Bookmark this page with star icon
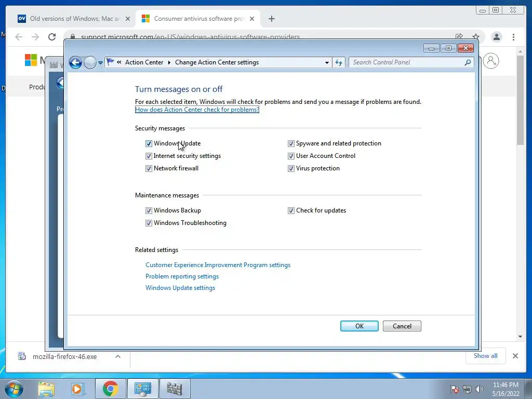This screenshot has height=399, width=532. tap(476, 37)
